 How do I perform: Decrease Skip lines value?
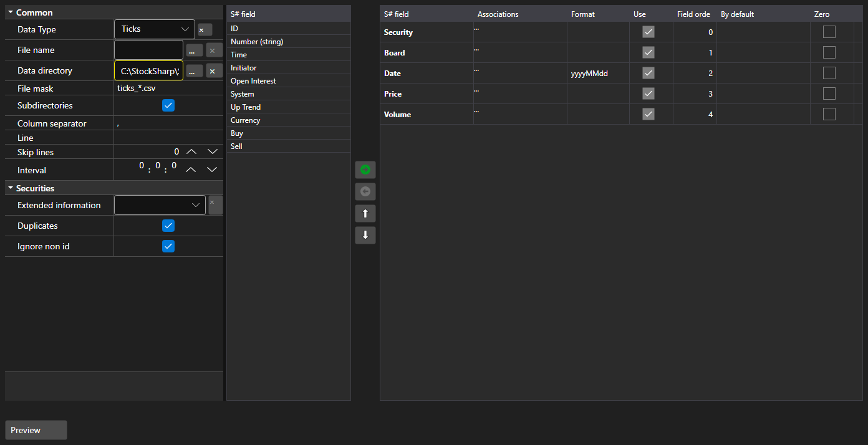[212, 151]
